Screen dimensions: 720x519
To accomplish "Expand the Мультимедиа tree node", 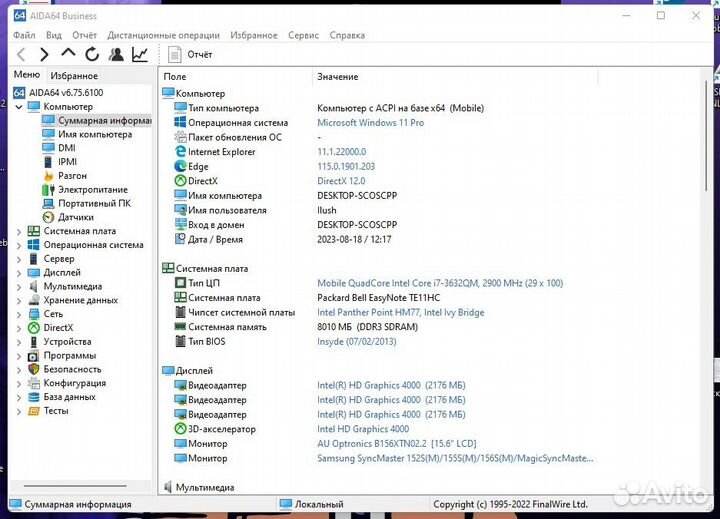I will pyautogui.click(x=19, y=287).
